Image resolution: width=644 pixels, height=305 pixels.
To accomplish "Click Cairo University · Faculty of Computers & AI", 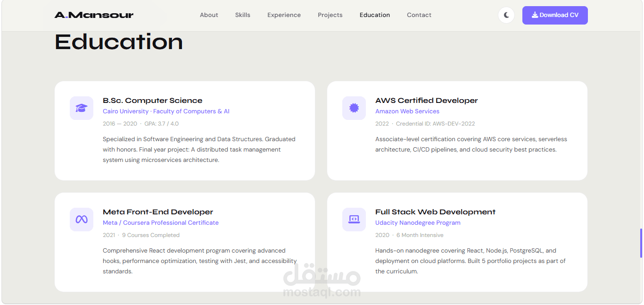I will point(166,111).
